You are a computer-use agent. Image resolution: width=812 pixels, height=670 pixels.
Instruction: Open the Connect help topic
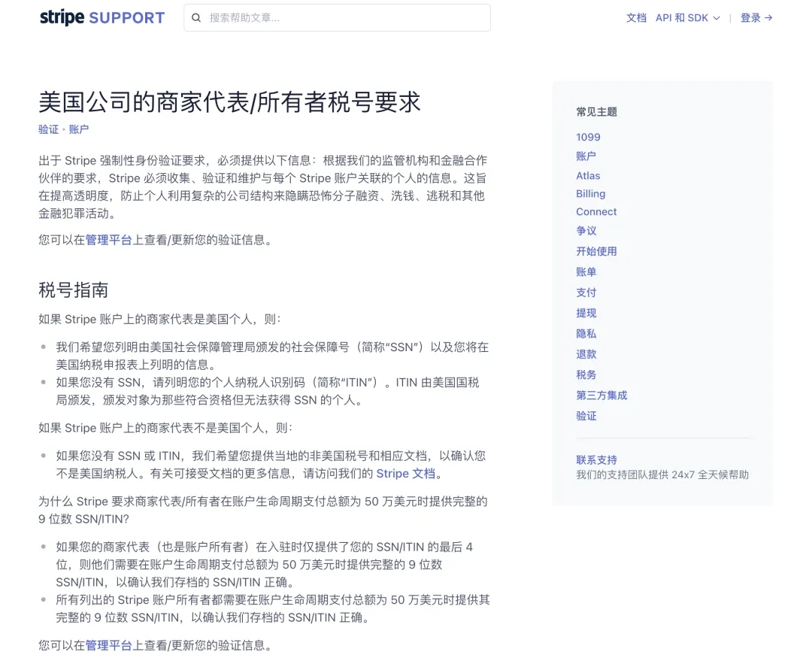[596, 211]
